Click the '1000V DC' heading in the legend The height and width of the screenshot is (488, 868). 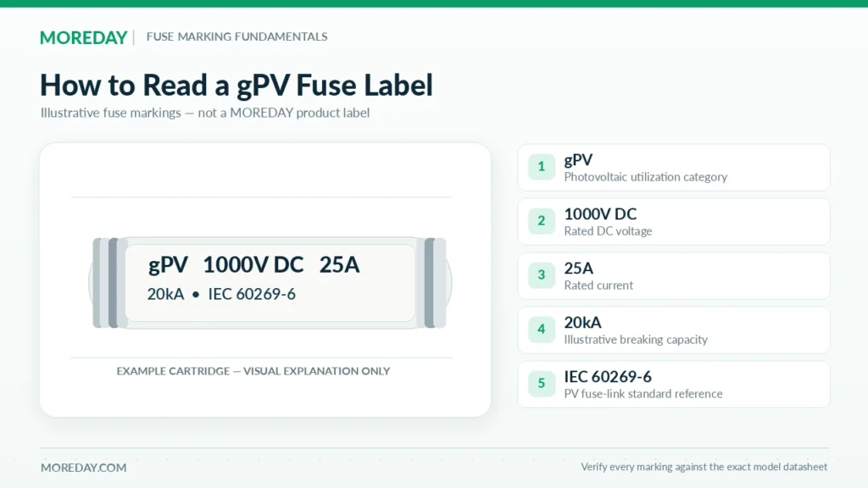click(x=601, y=214)
